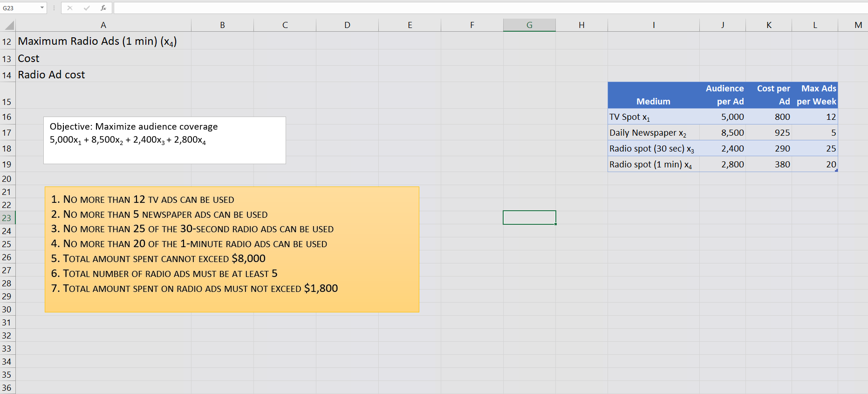This screenshot has height=394, width=868.
Task: Click the Enter checkmark icon in formula bar
Action: coord(87,8)
